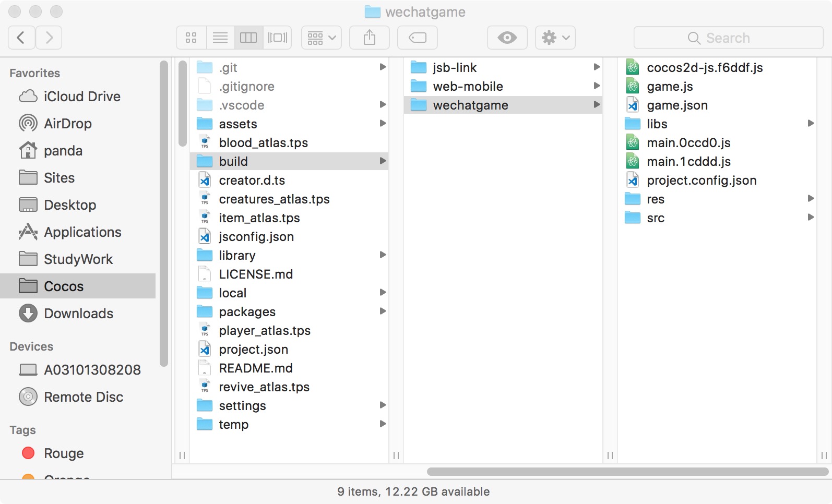
Task: Select player_atlas.tps file
Action: tap(289, 330)
